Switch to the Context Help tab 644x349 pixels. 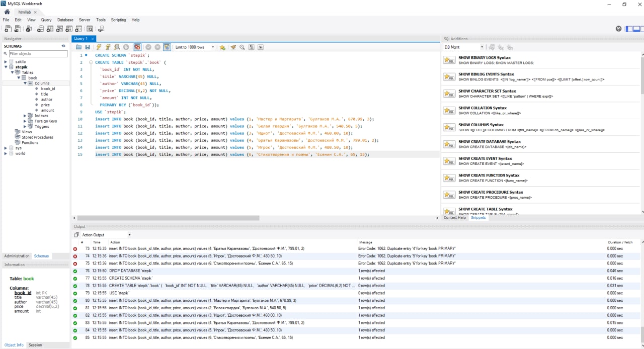coord(455,218)
